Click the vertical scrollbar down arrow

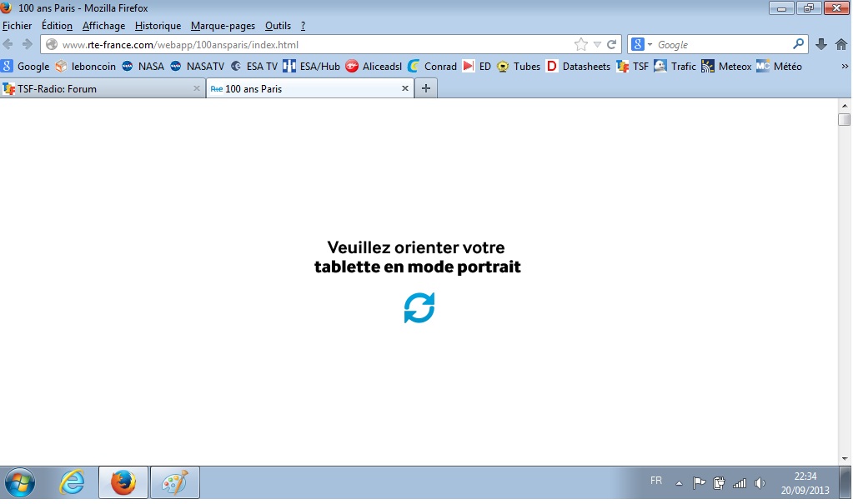click(x=844, y=457)
